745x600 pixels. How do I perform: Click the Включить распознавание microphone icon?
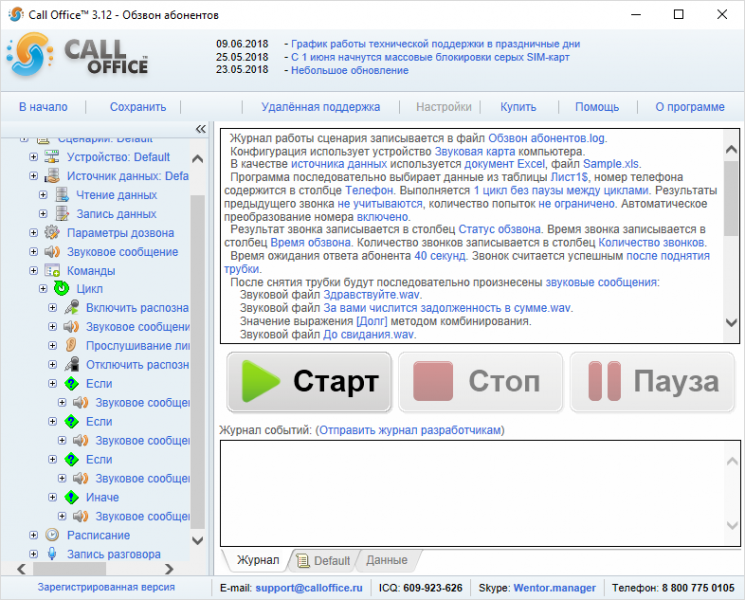pyautogui.click(x=71, y=308)
